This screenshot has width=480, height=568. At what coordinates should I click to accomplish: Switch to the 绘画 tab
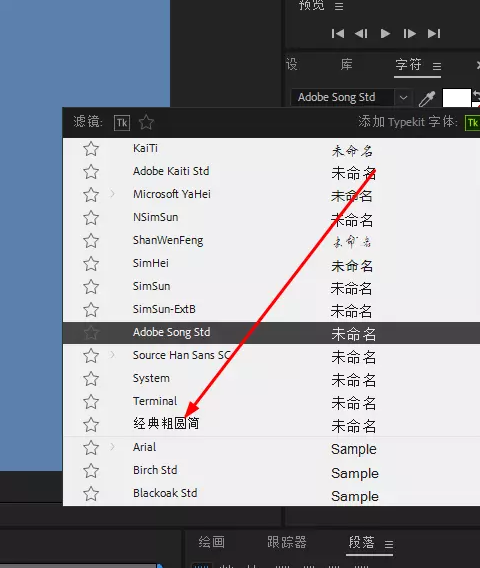coord(212,542)
